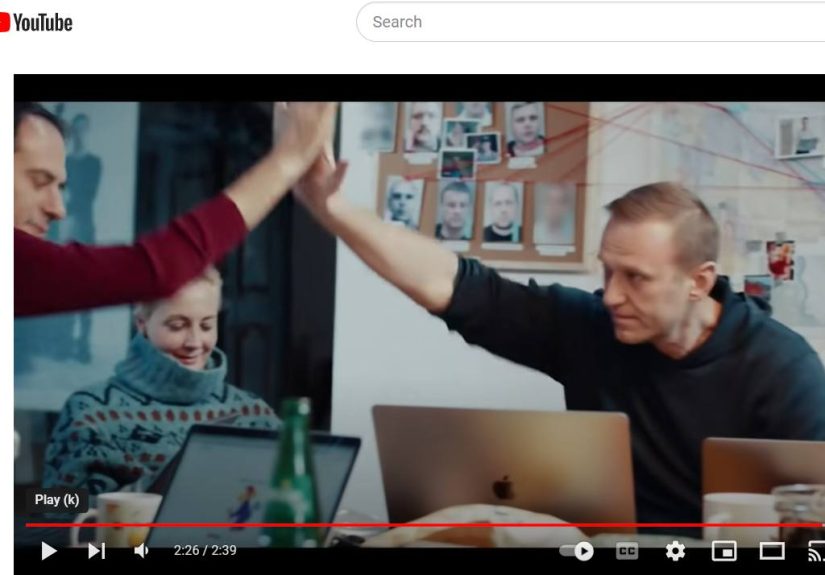The image size is (825, 575).
Task: Click the Cast to TV icon
Action: (x=816, y=550)
